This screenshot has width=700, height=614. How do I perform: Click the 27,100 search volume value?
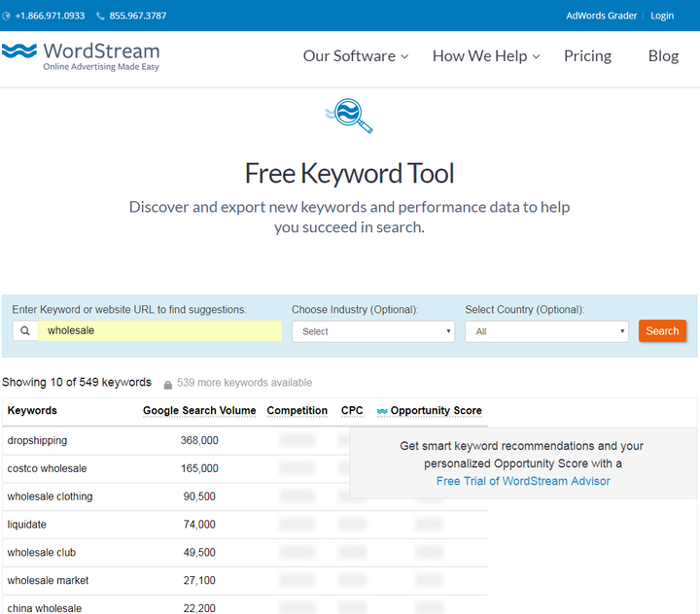(x=199, y=581)
